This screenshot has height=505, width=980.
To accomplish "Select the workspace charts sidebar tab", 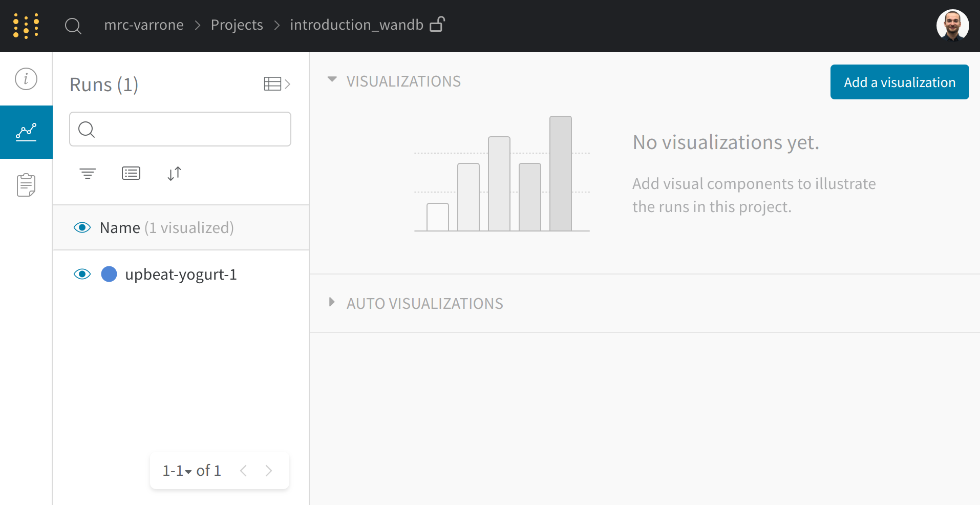I will point(26,132).
